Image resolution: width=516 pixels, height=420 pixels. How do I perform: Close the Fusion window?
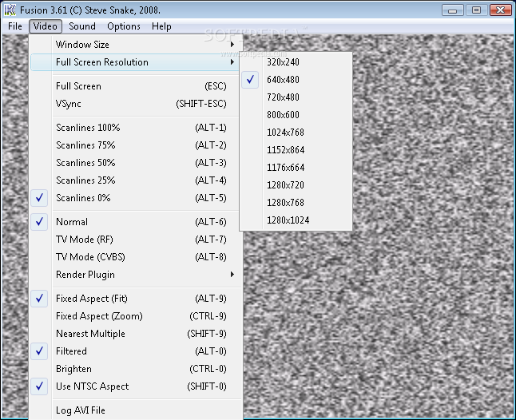[x=500, y=10]
